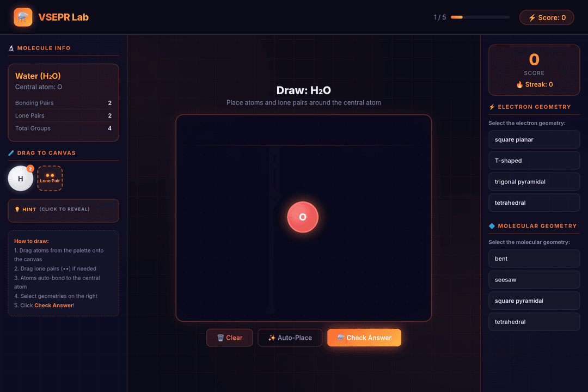Click the Central atom: O label
Screen dimensions: 588x392
point(39,87)
